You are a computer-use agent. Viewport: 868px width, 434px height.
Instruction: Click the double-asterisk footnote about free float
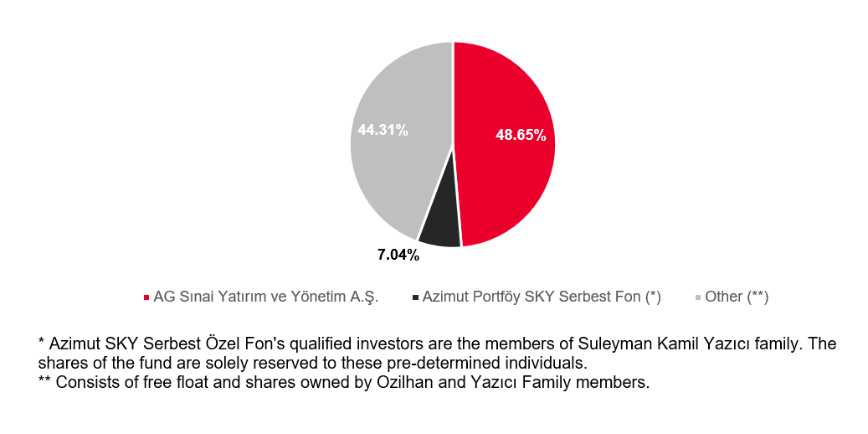coord(343,382)
